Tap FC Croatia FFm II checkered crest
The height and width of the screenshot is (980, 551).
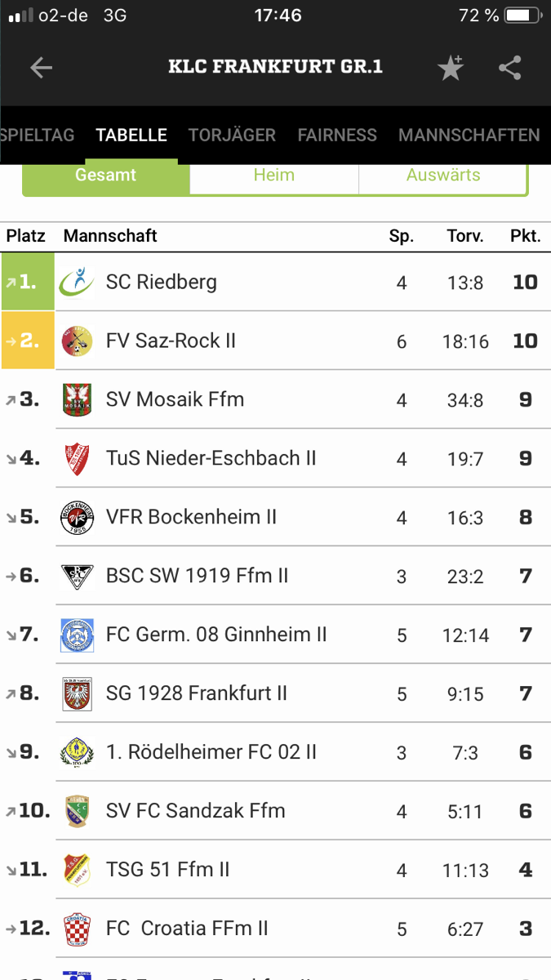pos(78,929)
